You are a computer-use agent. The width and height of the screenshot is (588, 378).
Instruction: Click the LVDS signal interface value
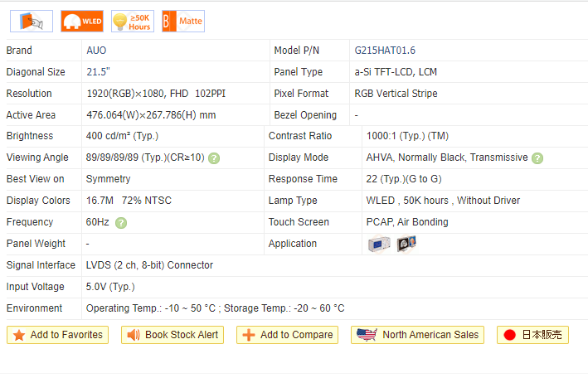pos(149,265)
